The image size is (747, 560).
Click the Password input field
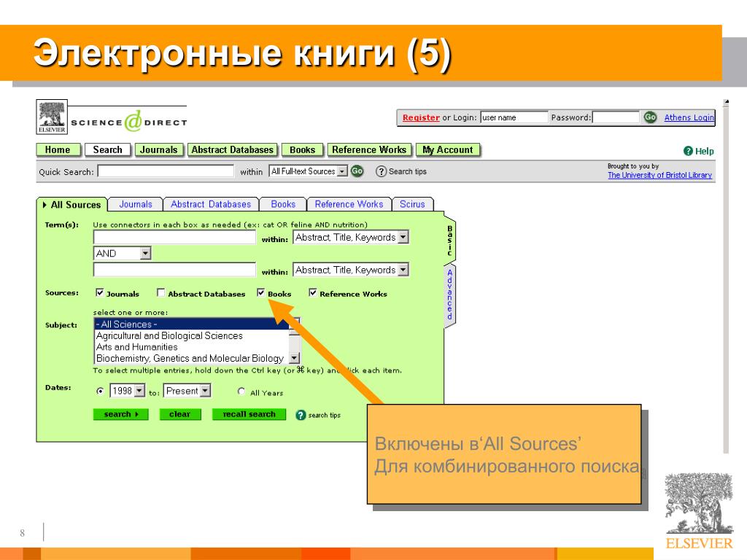[x=616, y=117]
